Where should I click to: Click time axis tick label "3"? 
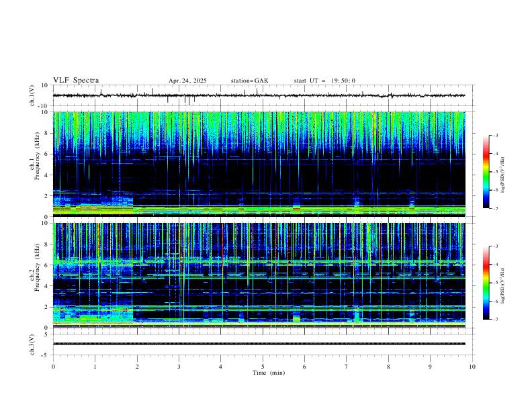(179, 367)
